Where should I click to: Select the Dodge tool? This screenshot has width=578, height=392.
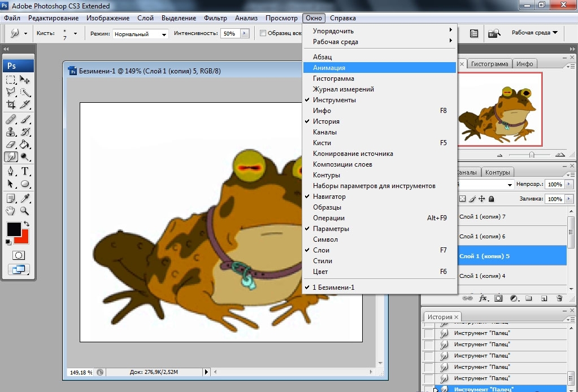click(x=25, y=157)
